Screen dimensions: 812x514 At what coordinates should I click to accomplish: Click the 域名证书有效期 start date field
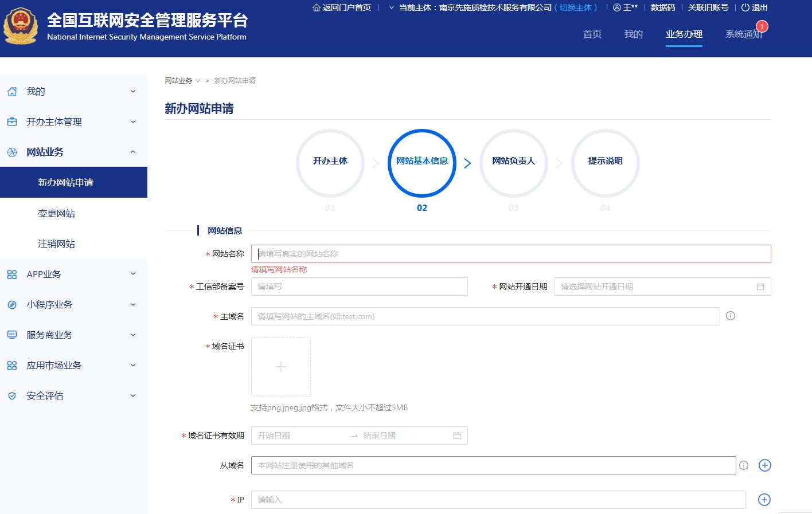click(x=299, y=435)
